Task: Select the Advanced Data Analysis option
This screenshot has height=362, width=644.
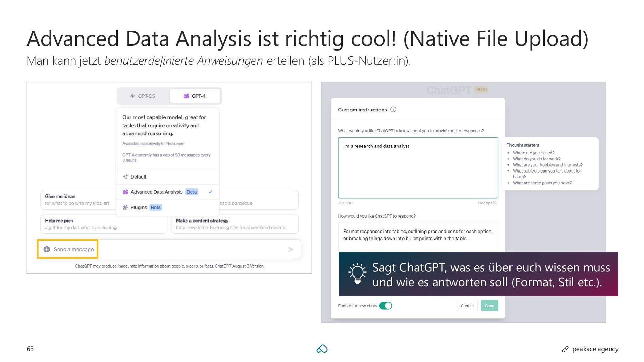Action: pos(157,192)
